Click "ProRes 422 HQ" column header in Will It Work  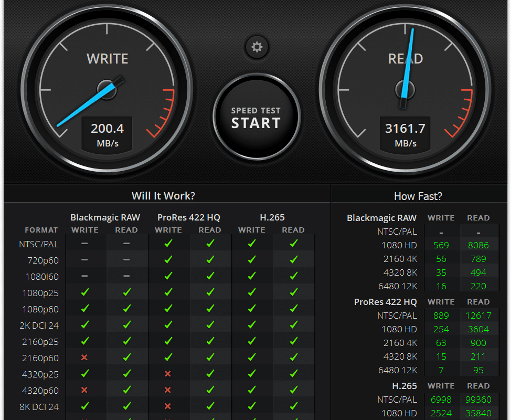click(189, 217)
